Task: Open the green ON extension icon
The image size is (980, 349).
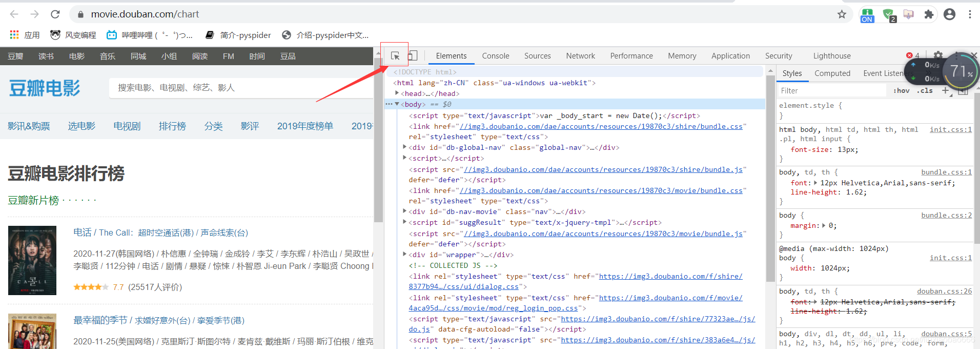Action: [x=867, y=15]
